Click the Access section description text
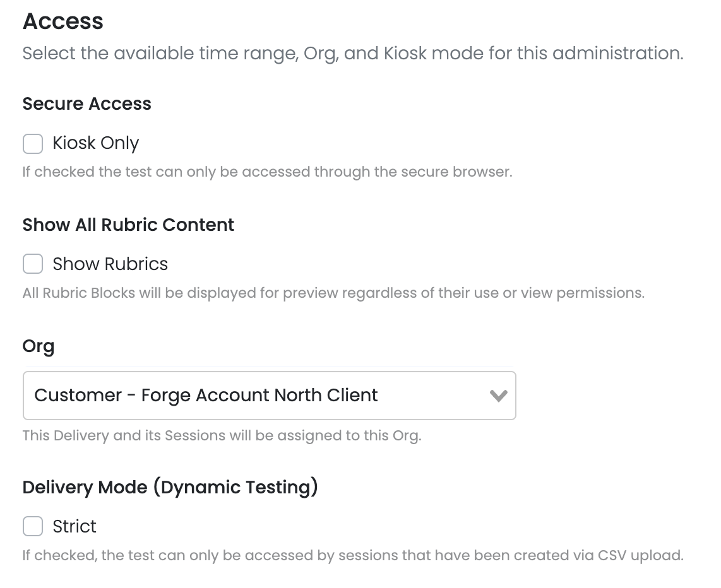Image resolution: width=721 pixels, height=588 pixels. [353, 54]
